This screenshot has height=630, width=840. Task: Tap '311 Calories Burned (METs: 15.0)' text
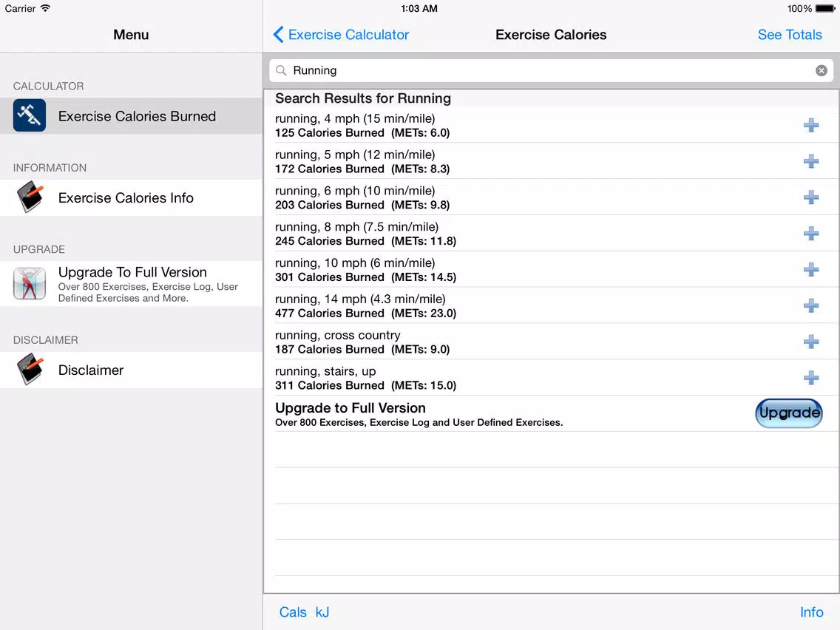(x=365, y=386)
